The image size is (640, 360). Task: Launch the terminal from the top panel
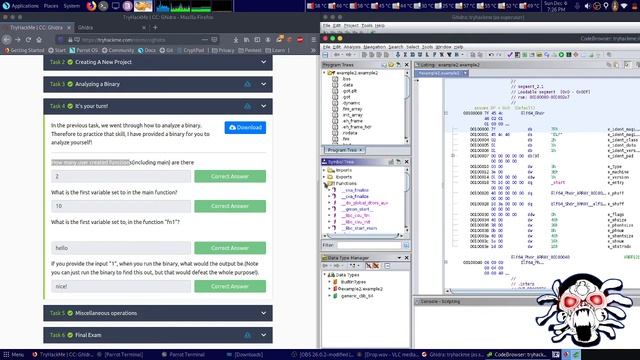coord(103,6)
